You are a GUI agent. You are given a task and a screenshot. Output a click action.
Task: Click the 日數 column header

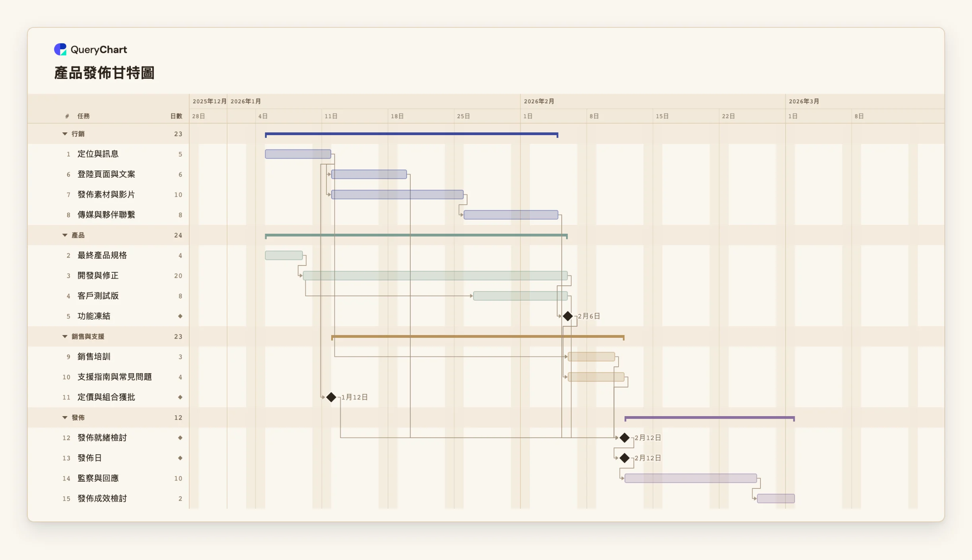176,116
